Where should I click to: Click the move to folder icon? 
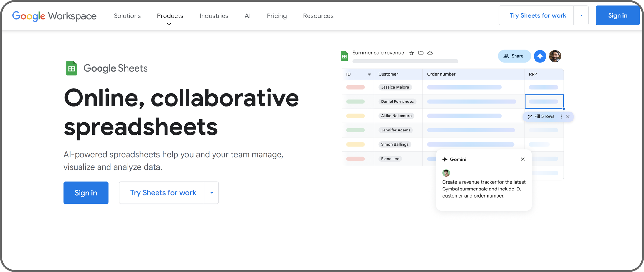point(421,53)
